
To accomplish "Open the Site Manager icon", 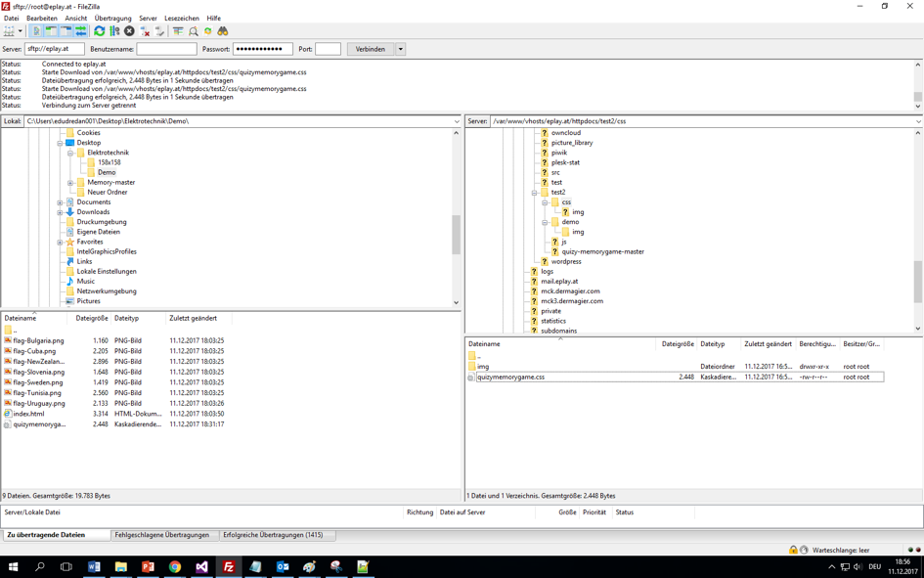I will (x=10, y=31).
